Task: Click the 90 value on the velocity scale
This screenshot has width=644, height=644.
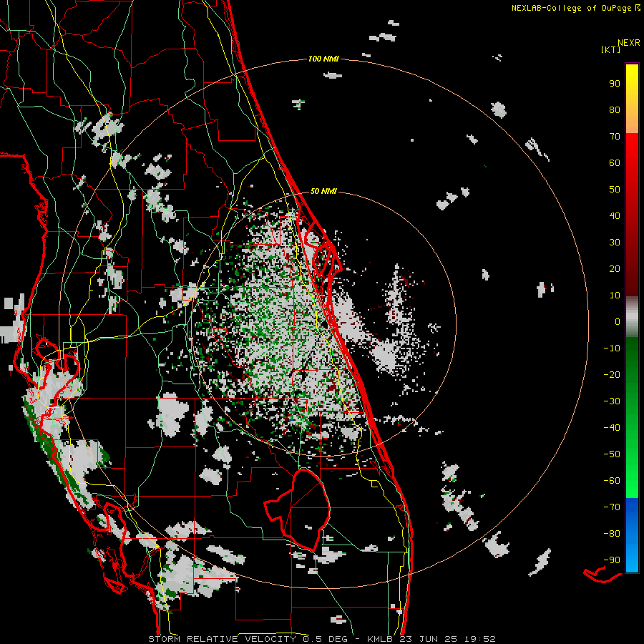Action: (x=615, y=84)
